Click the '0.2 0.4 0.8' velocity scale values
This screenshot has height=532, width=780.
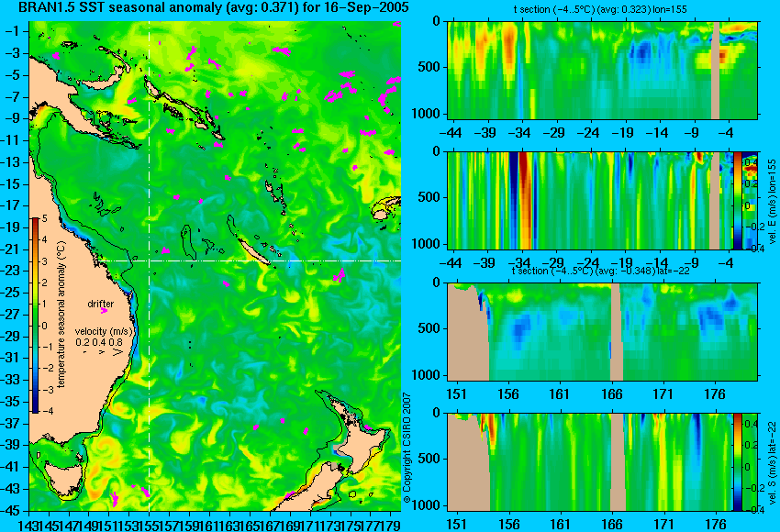(x=99, y=342)
